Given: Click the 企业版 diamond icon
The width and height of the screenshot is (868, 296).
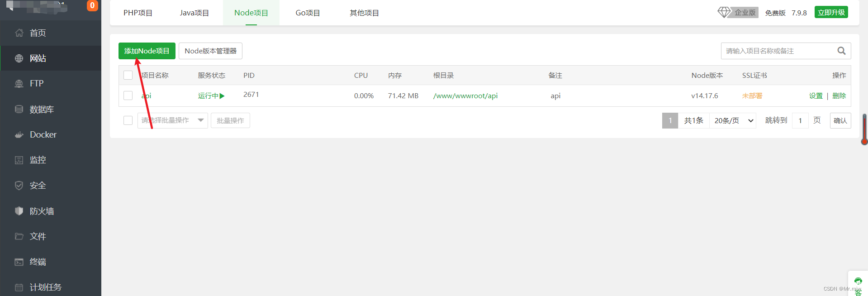Looking at the screenshot, I should 724,12.
